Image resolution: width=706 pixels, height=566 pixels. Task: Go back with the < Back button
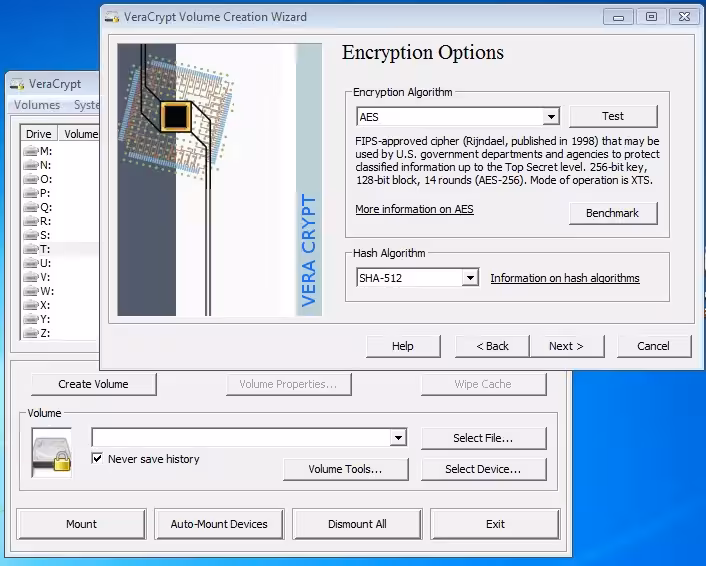[492, 346]
